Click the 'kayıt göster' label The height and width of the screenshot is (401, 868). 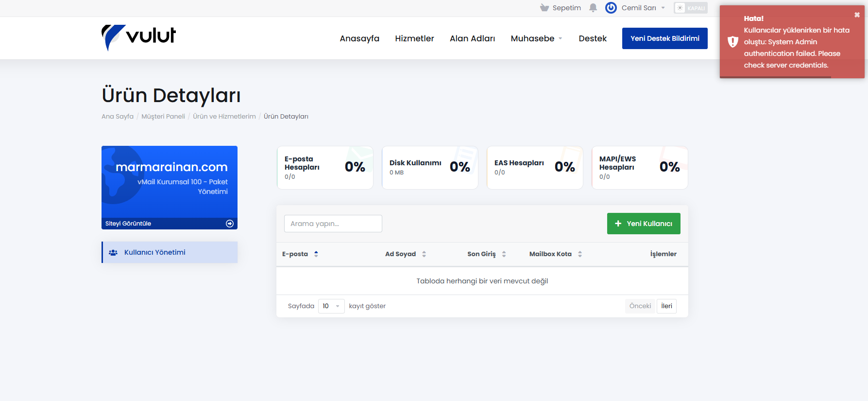367,306
